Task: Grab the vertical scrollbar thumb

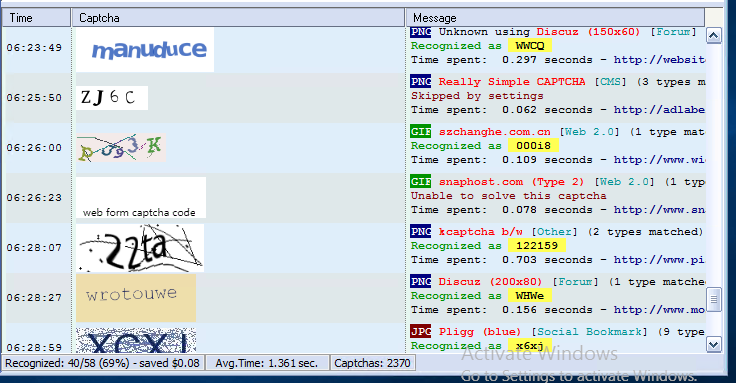Action: [713, 299]
